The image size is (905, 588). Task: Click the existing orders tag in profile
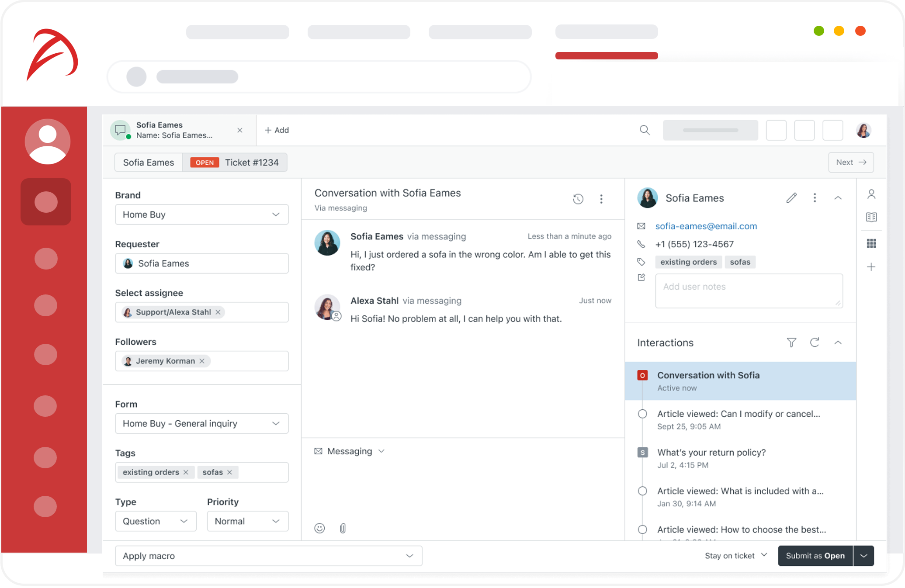pyautogui.click(x=688, y=262)
